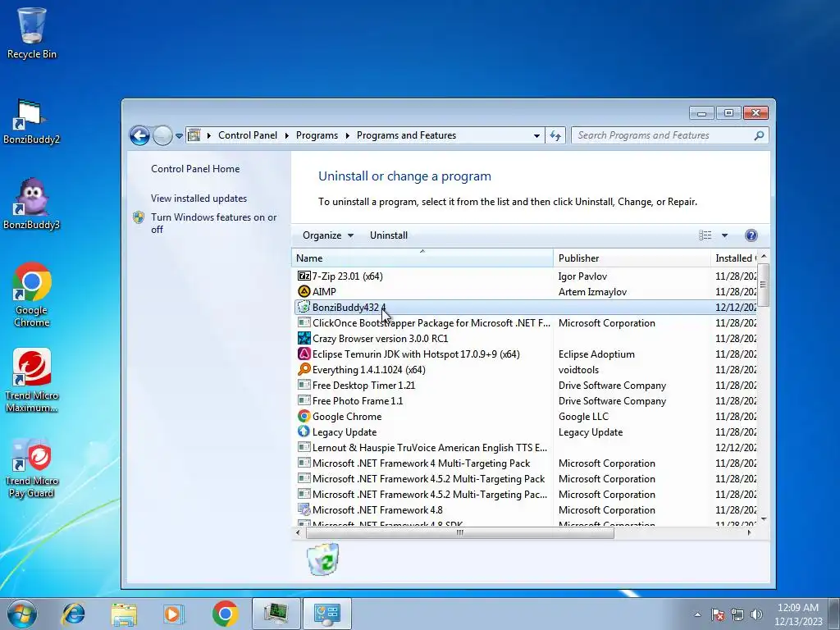Click the Forward navigation arrow

[x=162, y=135]
